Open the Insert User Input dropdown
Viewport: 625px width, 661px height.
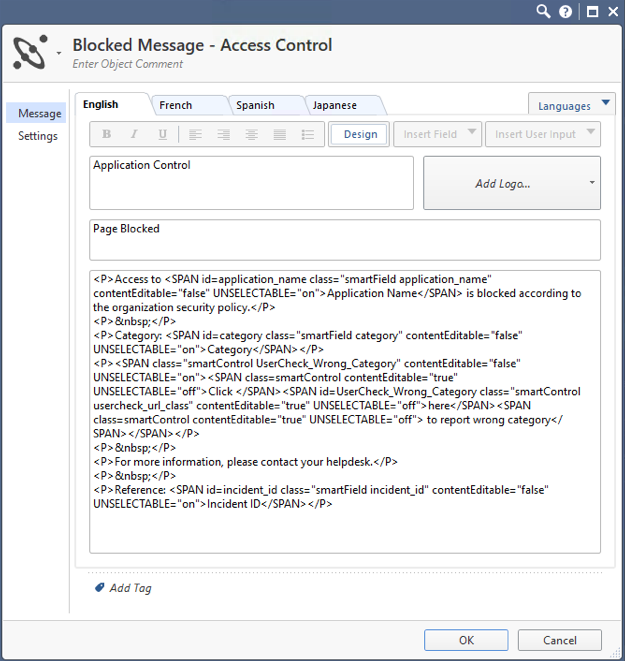tap(543, 134)
